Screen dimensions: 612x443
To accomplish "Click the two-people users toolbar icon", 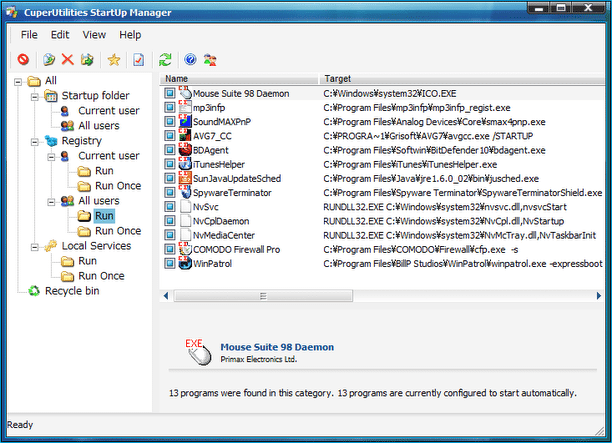I will coord(210,59).
